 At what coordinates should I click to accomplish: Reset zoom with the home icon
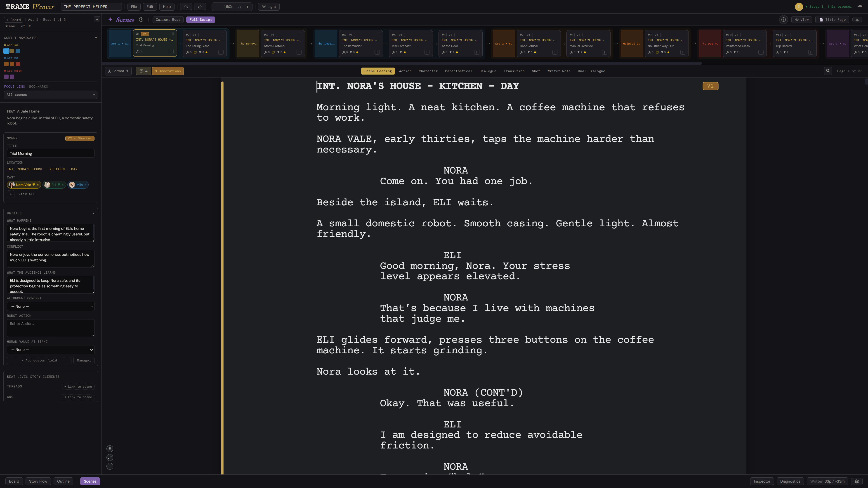pos(240,7)
